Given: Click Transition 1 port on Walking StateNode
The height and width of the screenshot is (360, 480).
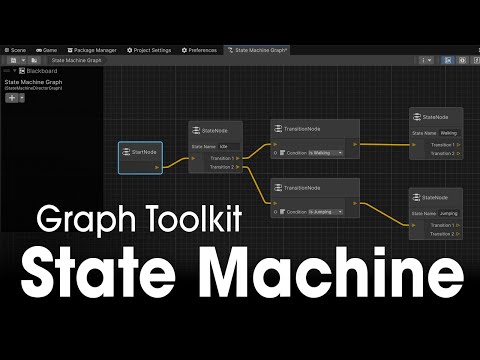Looking at the screenshot, I should 459,145.
